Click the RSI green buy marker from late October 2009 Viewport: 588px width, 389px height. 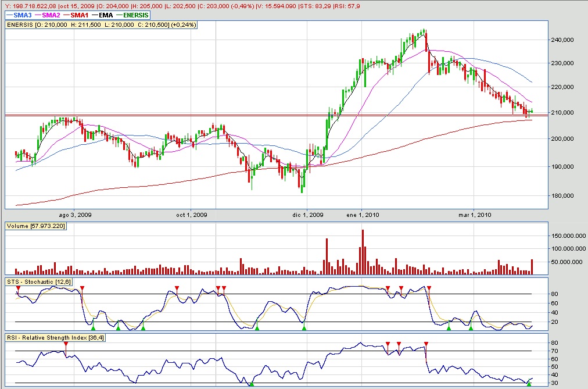coord(252,384)
